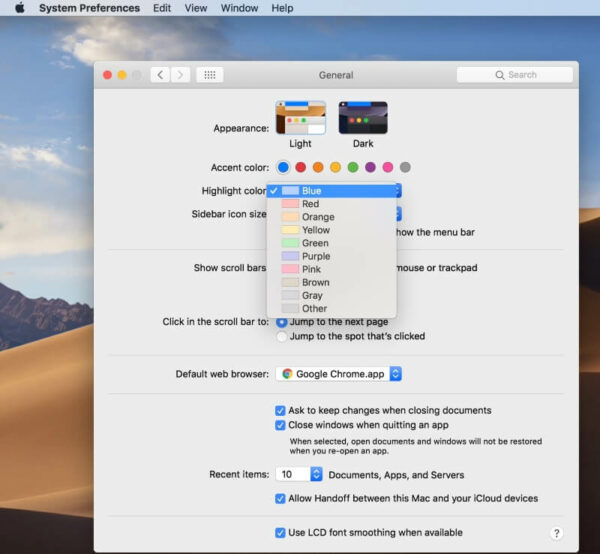Disable Allow Handoff checkbox
Screen dimensions: 600x554
pos(280,499)
